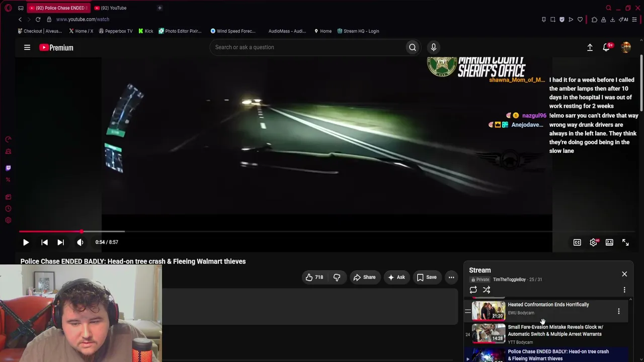
Task: Close the Stream playlist panel
Action: pos(624,274)
